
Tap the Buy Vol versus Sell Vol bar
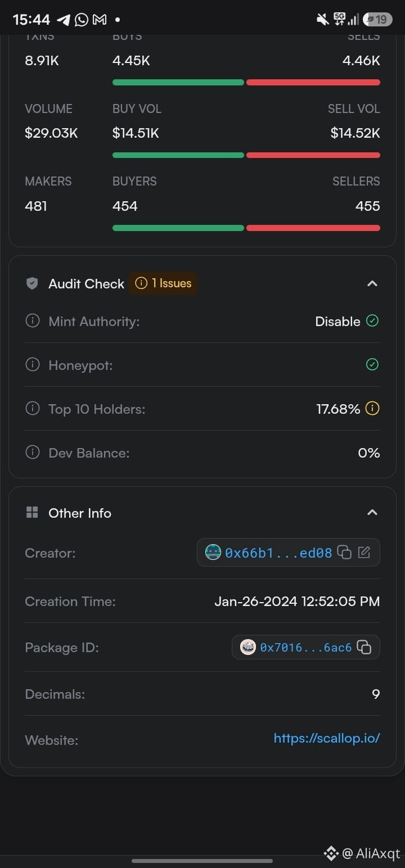coord(246,155)
